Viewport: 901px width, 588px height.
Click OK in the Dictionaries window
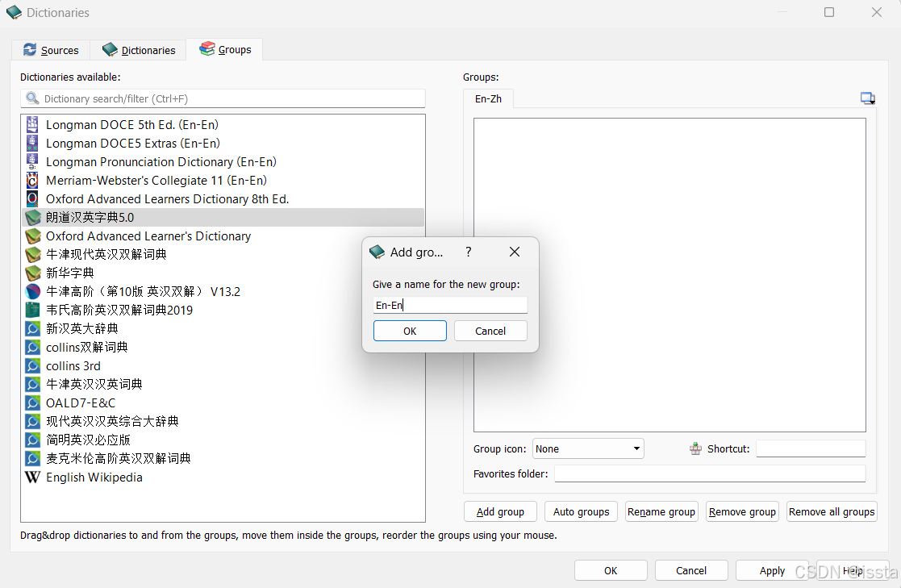click(x=611, y=570)
